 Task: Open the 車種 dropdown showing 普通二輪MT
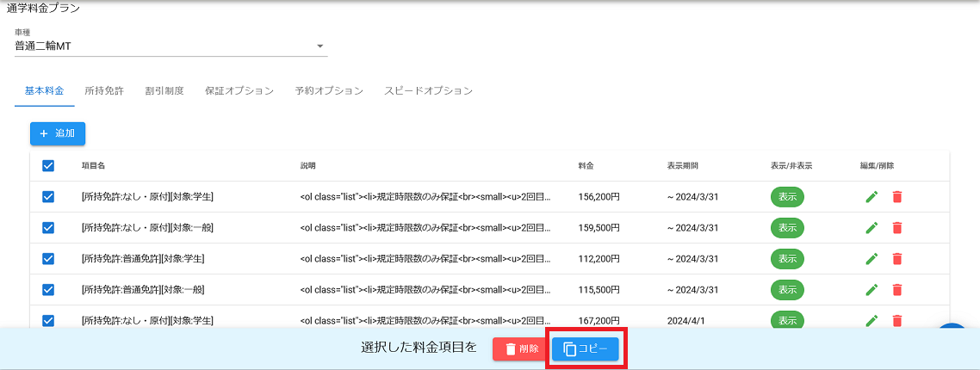pyautogui.click(x=171, y=46)
